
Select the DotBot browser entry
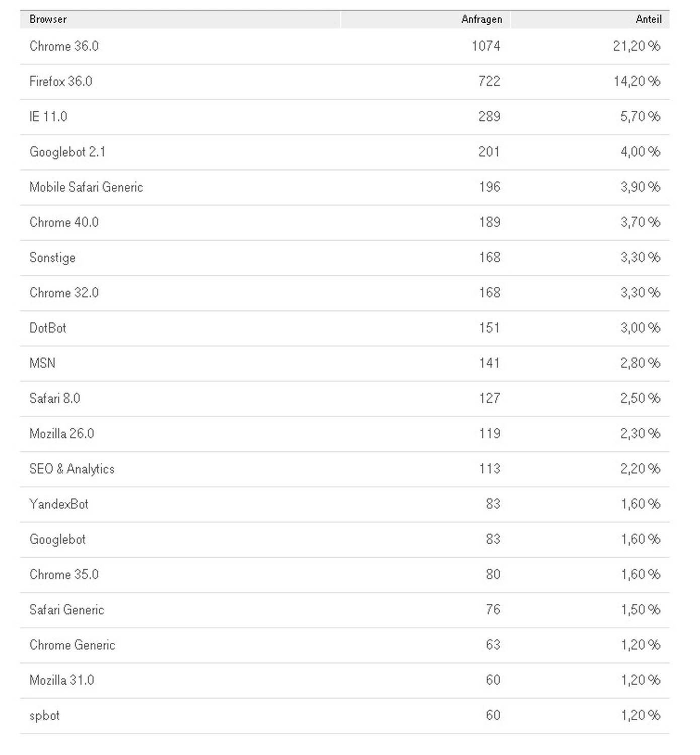[x=48, y=328]
